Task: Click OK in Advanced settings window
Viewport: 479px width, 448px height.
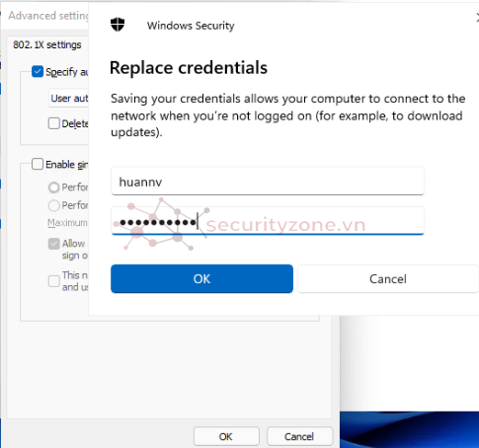Action: pos(226,436)
